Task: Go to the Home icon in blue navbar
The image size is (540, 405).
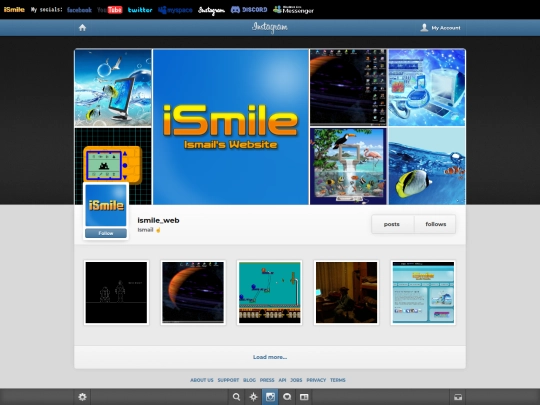Action: [82, 28]
